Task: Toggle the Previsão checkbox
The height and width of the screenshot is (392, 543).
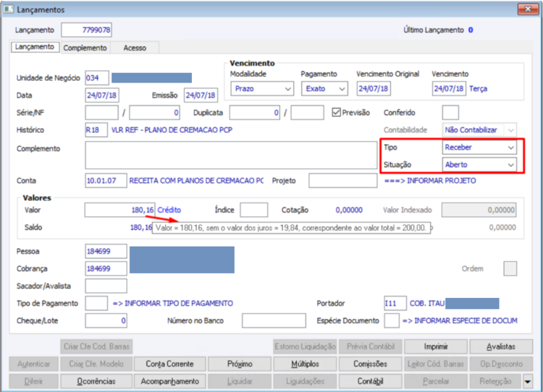Action: click(336, 112)
